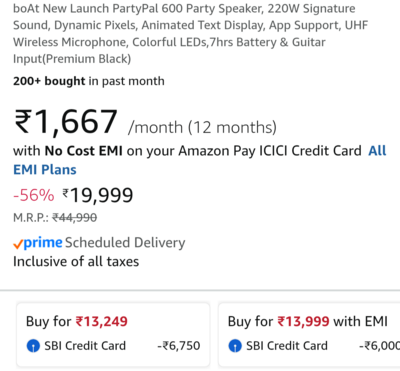This screenshot has width=400, height=371.
Task: Click the SBI logo in first offer card
Action: [33, 346]
